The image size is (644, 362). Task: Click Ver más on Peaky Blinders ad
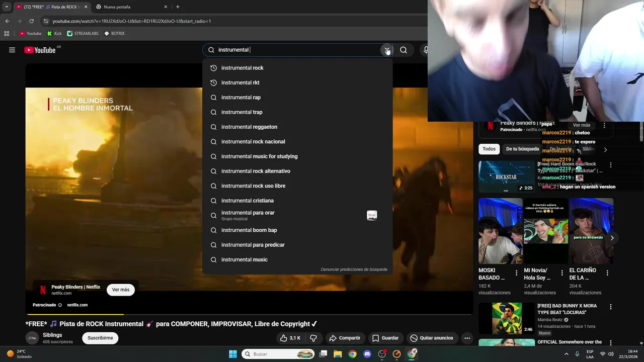pos(121,290)
